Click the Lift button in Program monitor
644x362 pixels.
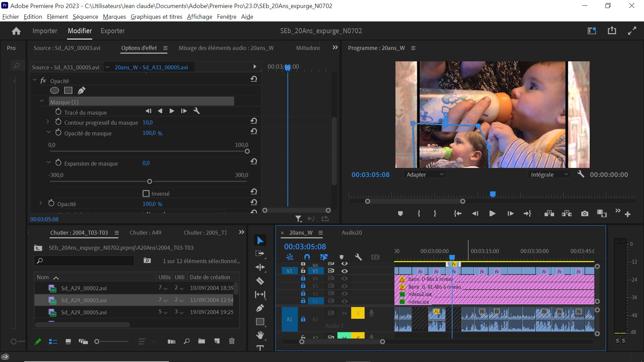pyautogui.click(x=549, y=214)
